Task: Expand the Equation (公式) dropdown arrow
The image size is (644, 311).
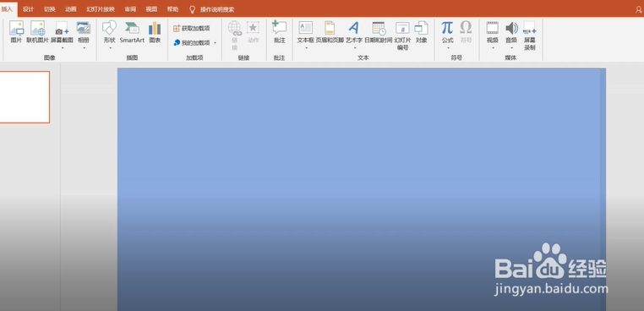Action: (x=448, y=47)
